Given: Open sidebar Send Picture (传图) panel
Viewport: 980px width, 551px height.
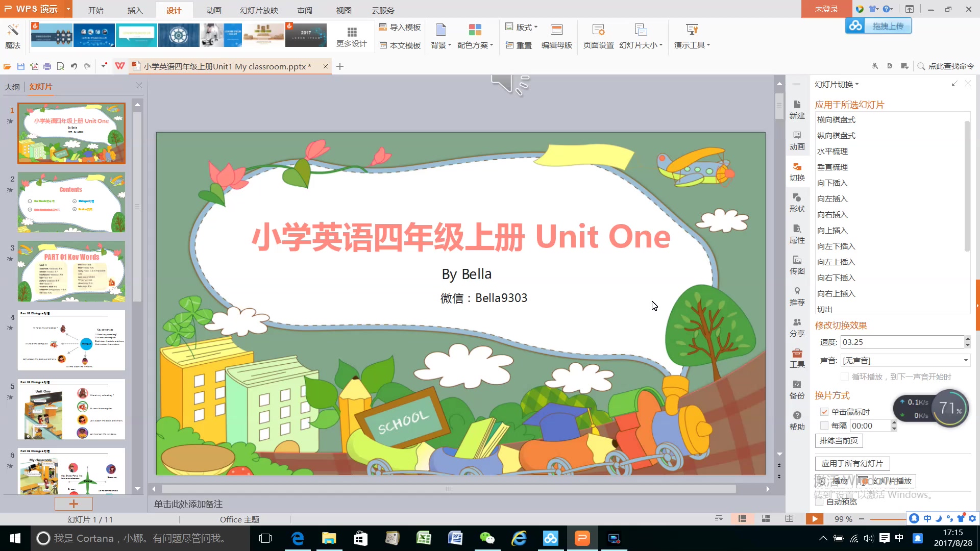Looking at the screenshot, I should pyautogui.click(x=797, y=265).
